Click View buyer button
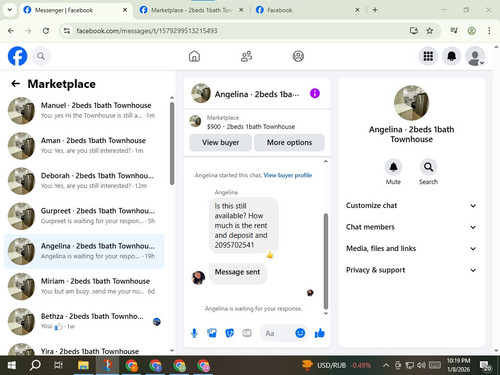500x375 pixels. tap(220, 142)
